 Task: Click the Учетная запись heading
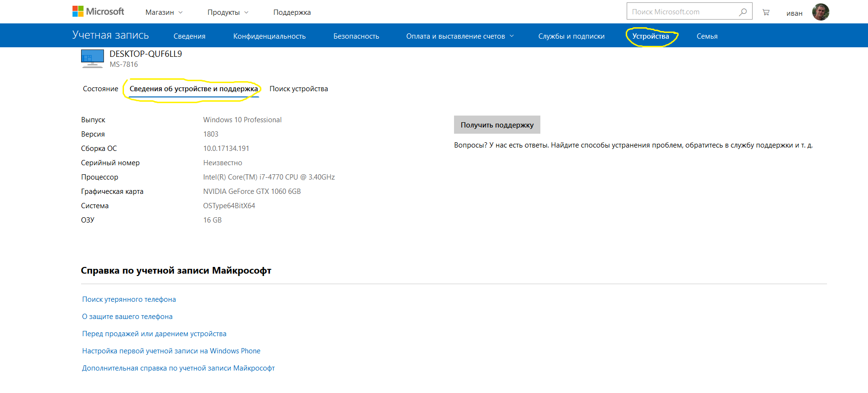coord(111,35)
